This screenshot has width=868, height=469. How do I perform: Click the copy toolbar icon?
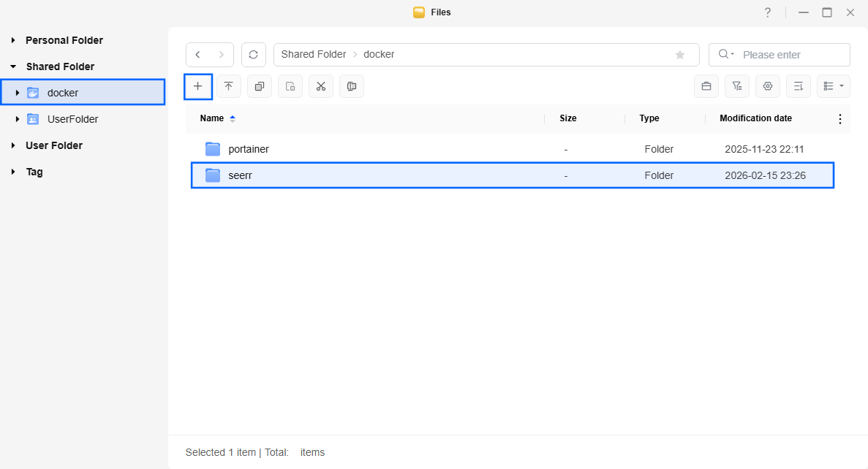[259, 86]
